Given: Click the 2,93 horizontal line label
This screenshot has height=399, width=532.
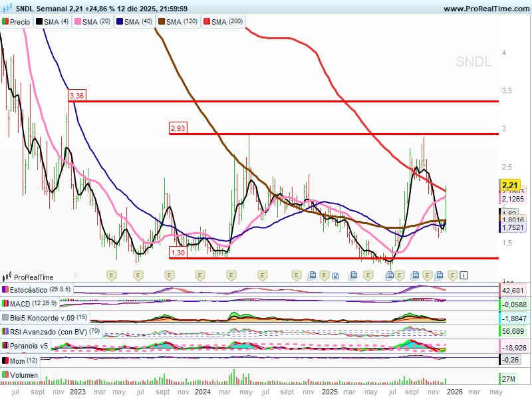Looking at the screenshot, I should coord(178,128).
